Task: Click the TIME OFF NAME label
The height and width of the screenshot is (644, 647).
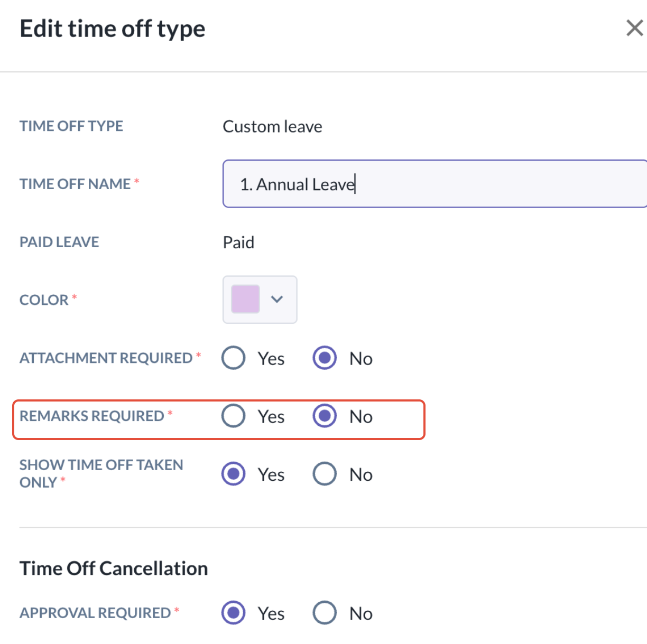Action: (75, 184)
